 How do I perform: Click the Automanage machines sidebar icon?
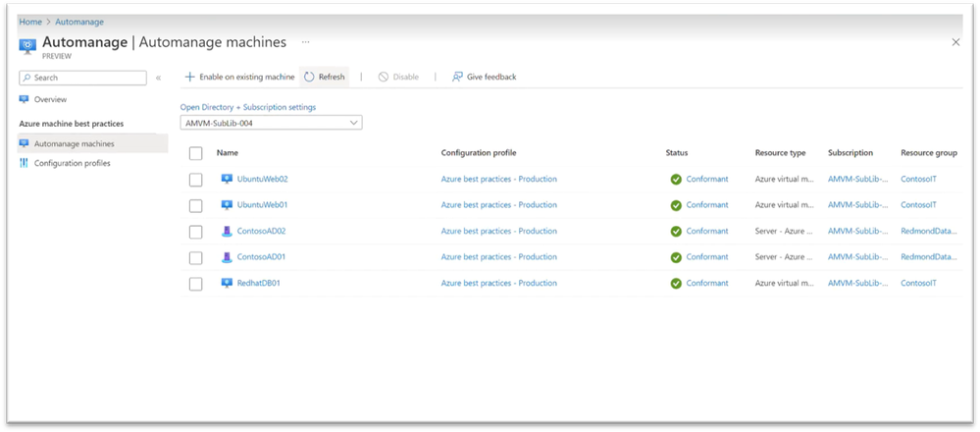click(x=25, y=143)
